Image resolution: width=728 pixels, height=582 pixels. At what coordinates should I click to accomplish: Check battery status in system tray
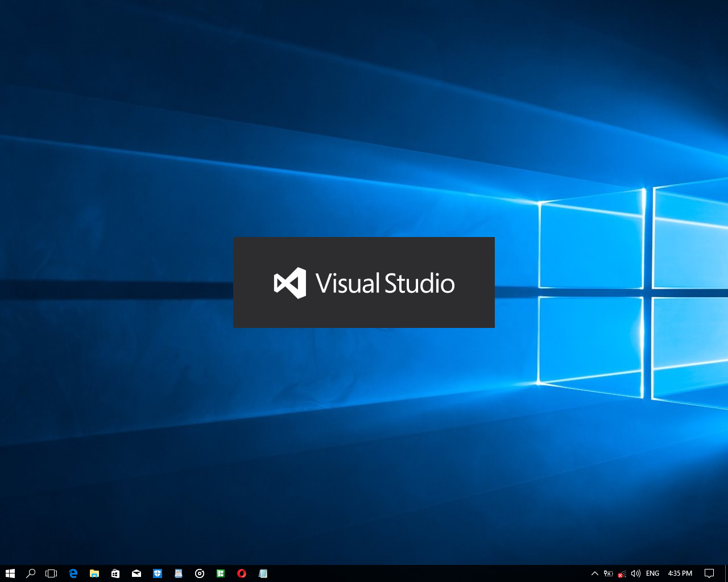pyautogui.click(x=608, y=573)
